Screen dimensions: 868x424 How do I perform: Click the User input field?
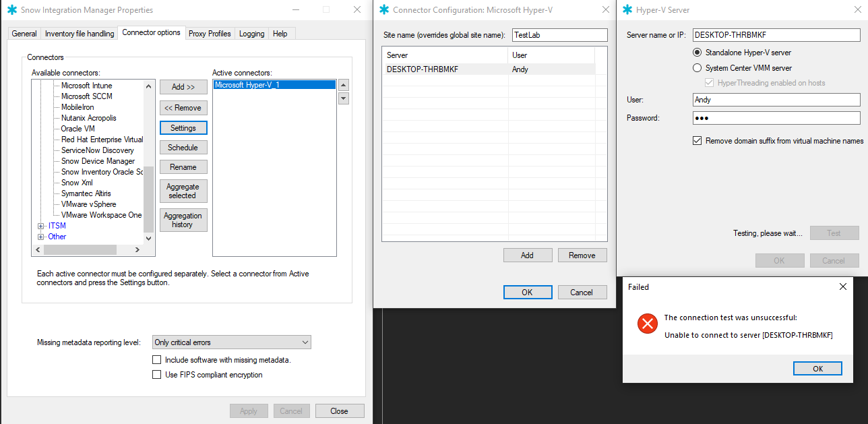click(x=776, y=100)
